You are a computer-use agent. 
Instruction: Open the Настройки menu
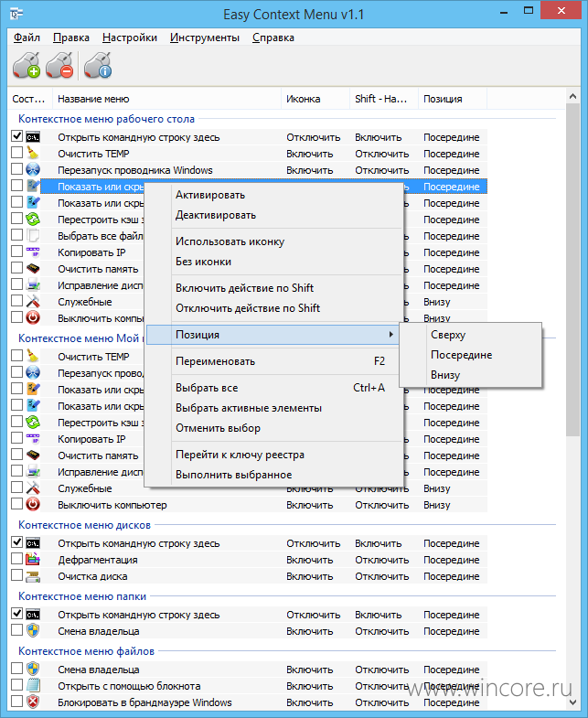130,38
